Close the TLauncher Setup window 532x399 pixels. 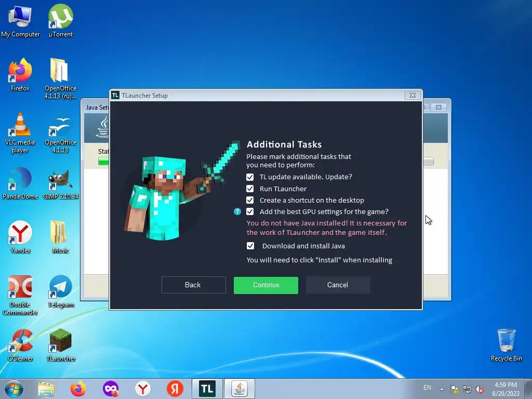click(413, 96)
